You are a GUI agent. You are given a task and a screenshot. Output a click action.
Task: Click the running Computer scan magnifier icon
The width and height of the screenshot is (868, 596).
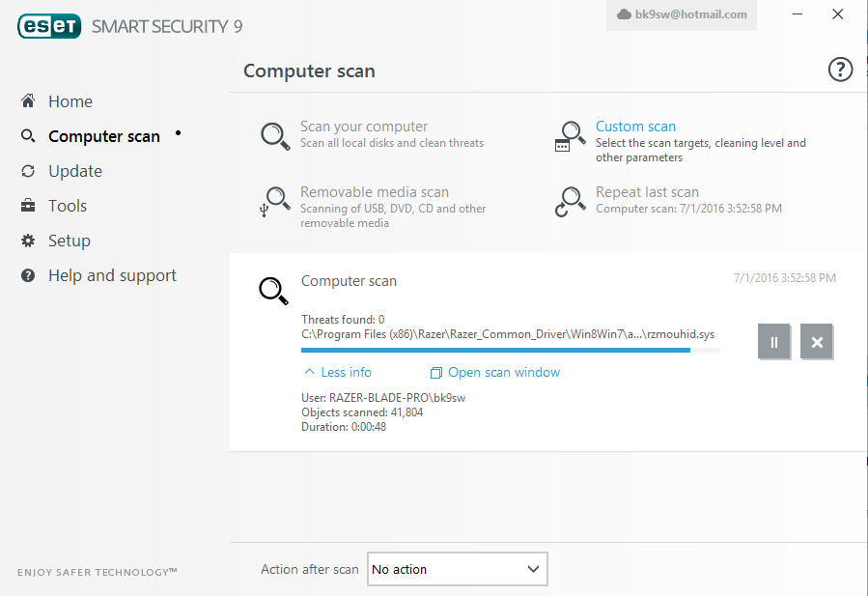click(274, 291)
